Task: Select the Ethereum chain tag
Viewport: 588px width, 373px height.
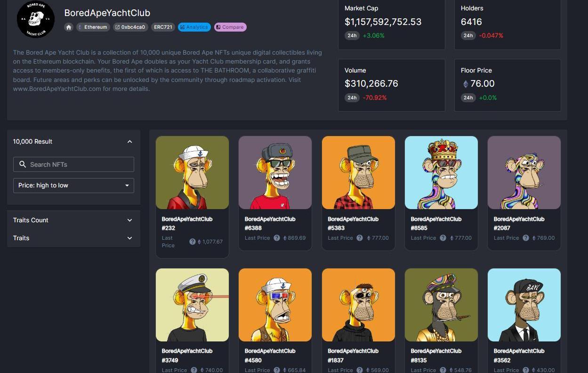Action: [93, 27]
